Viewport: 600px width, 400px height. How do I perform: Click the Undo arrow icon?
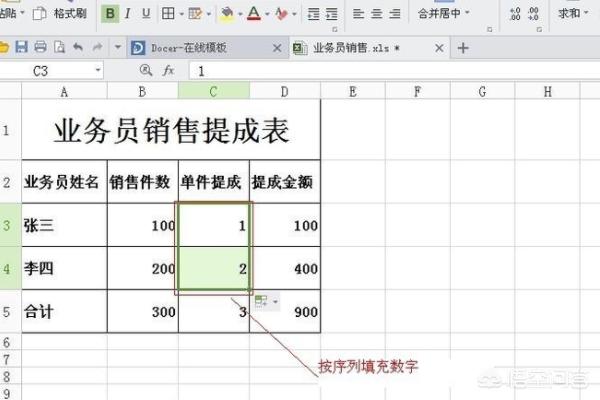click(78, 47)
